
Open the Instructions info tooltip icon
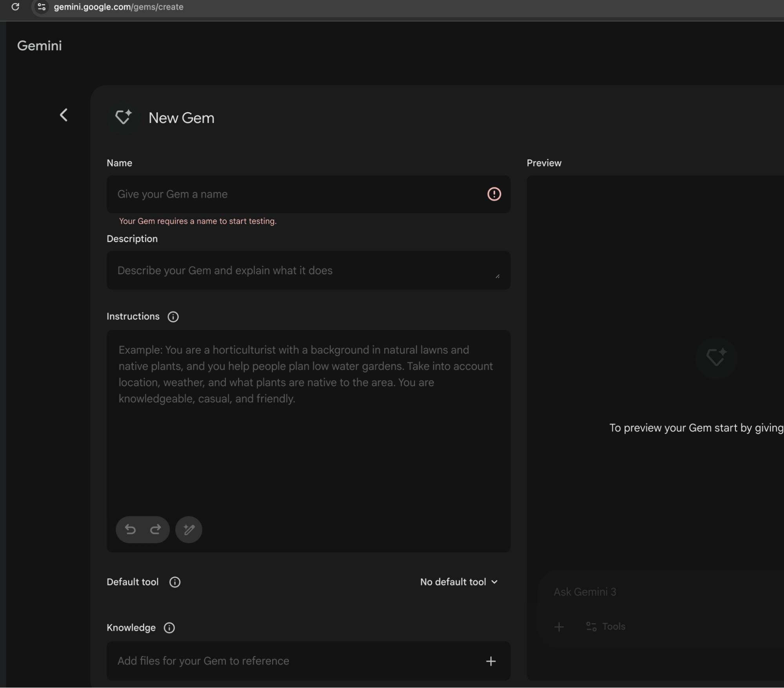pyautogui.click(x=173, y=317)
